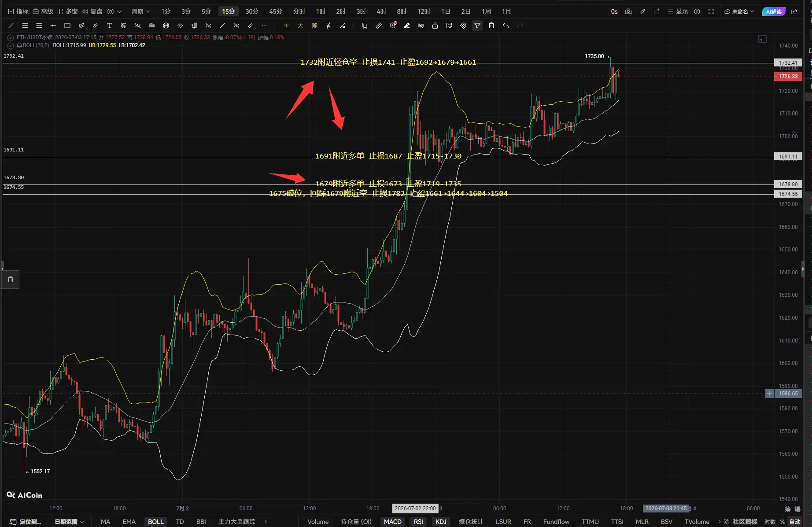
Task: Undo the last drawing action
Action: (x=506, y=26)
